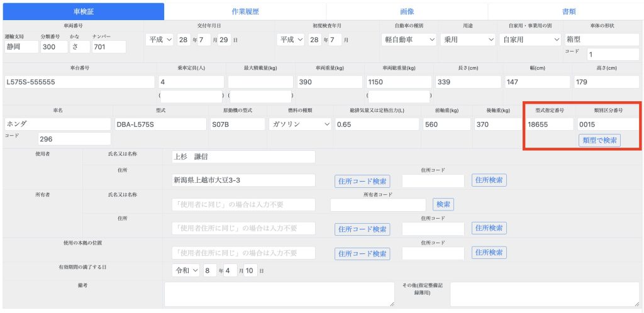Open the 自動車の種別 dropdown showing 軽自動車
The image size is (644, 313).
click(409, 40)
